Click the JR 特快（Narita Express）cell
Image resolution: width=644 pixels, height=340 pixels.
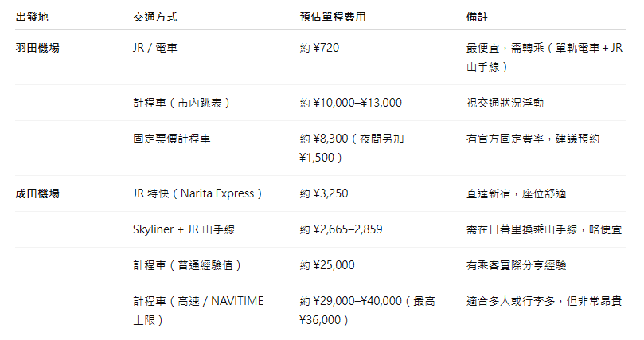pyautogui.click(x=197, y=193)
